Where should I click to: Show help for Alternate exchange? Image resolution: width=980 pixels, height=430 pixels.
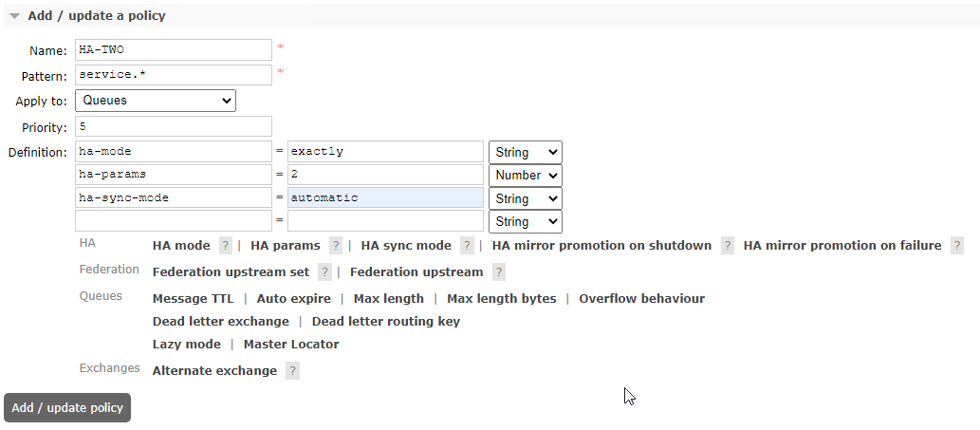coord(292,371)
